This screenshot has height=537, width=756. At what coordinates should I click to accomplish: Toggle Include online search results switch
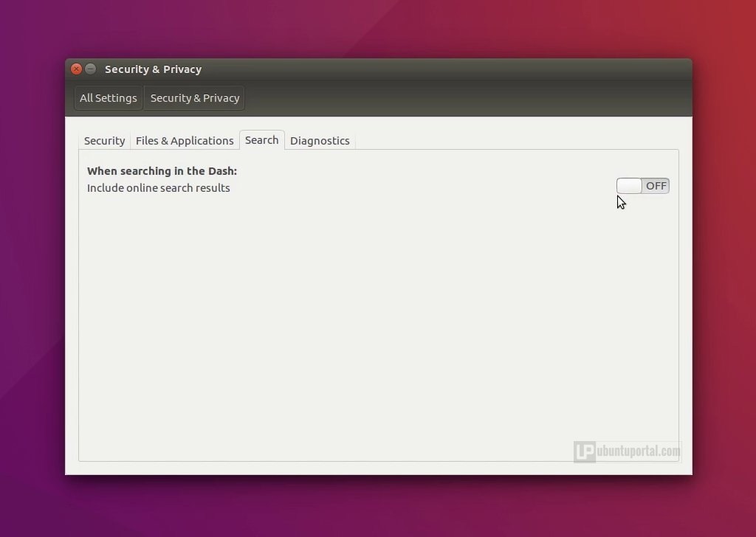click(643, 186)
